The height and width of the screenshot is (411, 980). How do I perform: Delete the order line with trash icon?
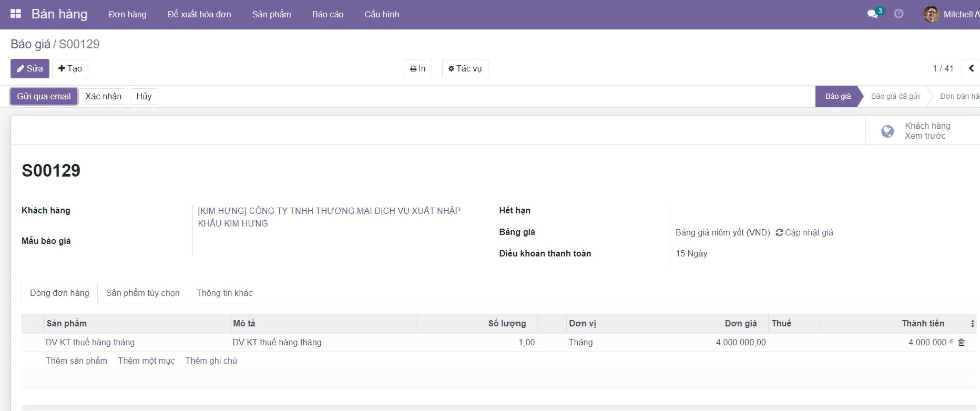click(962, 343)
